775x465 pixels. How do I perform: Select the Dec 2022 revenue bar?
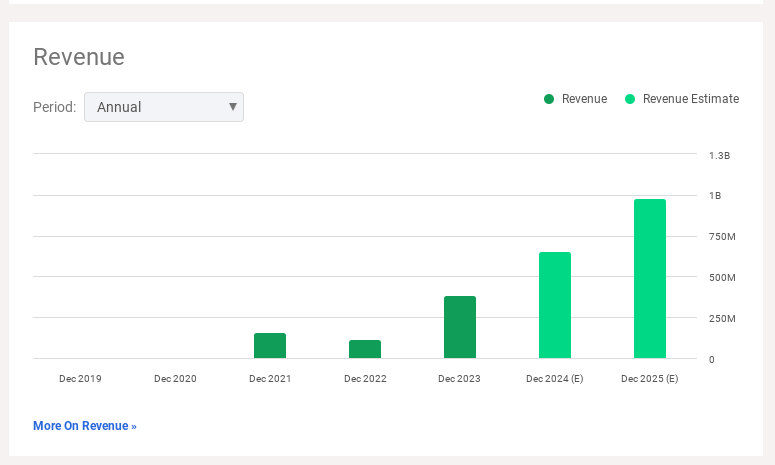(x=365, y=349)
